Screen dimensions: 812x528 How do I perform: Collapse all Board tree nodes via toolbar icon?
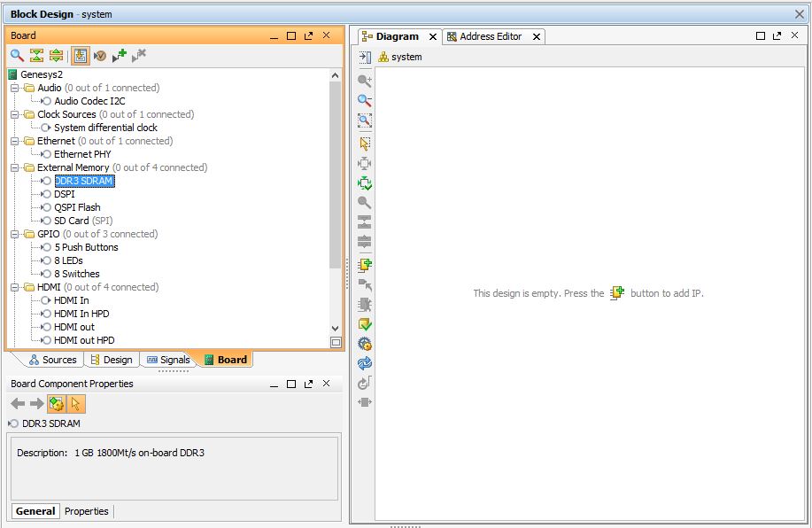coord(36,55)
